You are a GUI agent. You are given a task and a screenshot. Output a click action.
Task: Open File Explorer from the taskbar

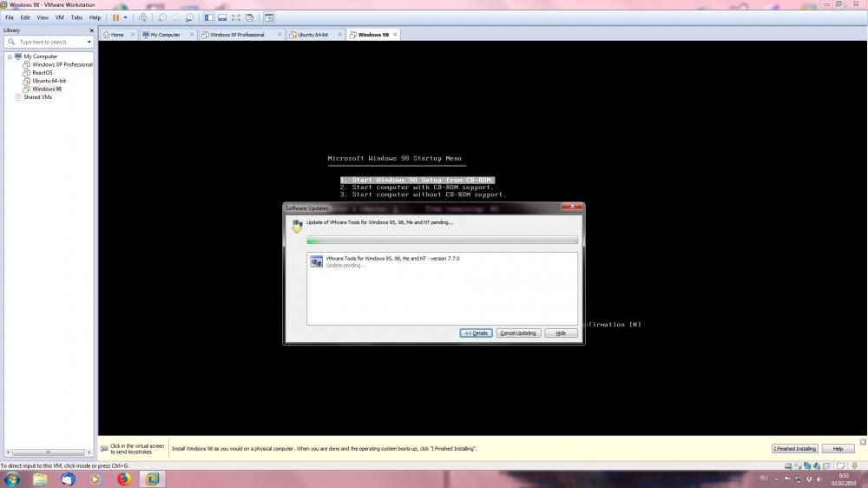click(40, 479)
